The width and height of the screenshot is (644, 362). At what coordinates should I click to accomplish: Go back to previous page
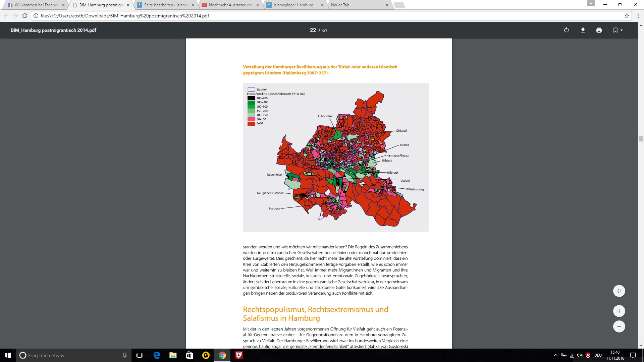pos(6,16)
